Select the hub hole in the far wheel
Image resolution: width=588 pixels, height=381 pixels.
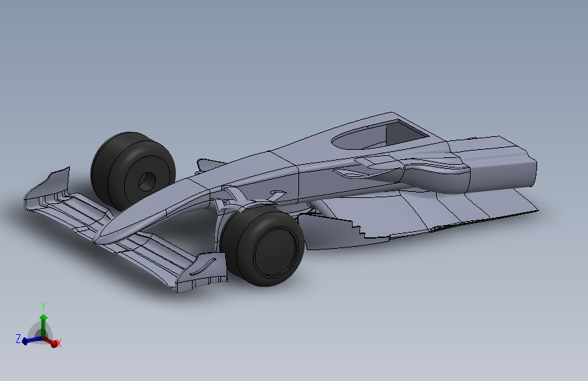pos(147,182)
